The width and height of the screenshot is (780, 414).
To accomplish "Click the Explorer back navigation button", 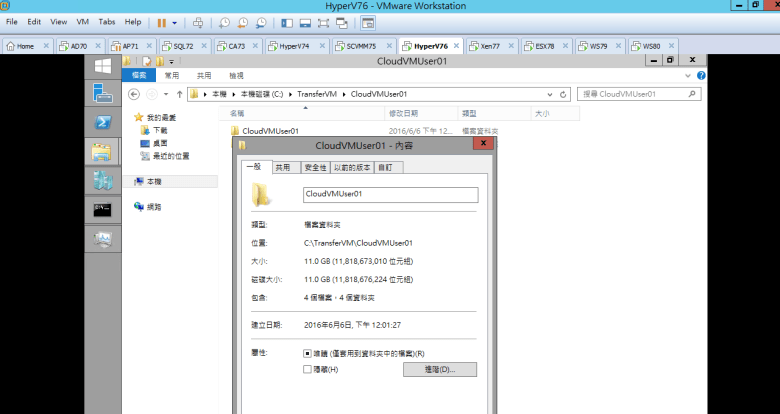I will click(134, 94).
